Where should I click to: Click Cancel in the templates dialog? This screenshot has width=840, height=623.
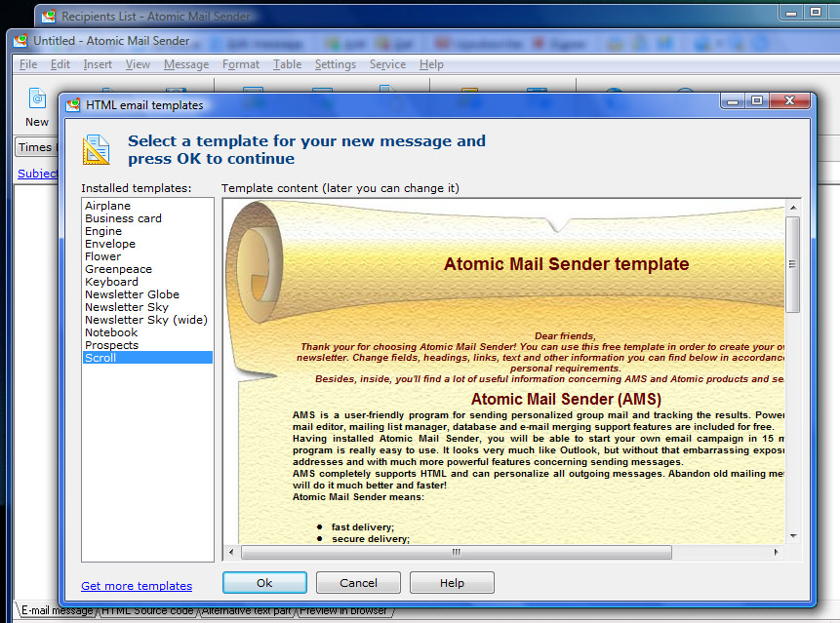pos(358,582)
